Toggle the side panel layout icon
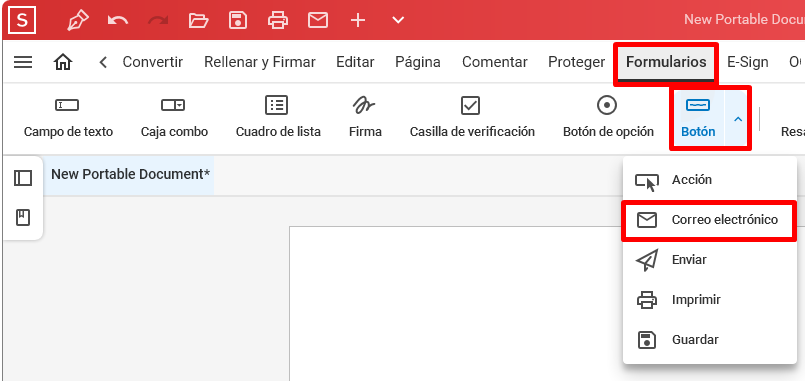This screenshot has width=805, height=381. point(23,178)
